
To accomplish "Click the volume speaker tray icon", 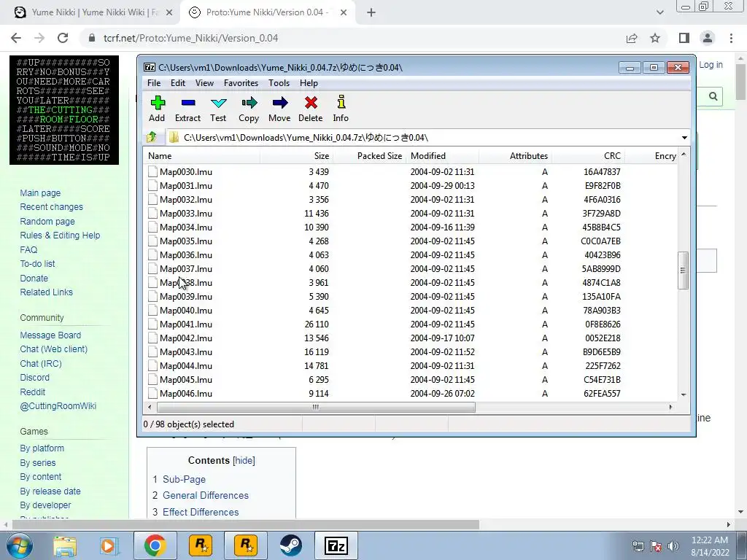I will pos(673,546).
